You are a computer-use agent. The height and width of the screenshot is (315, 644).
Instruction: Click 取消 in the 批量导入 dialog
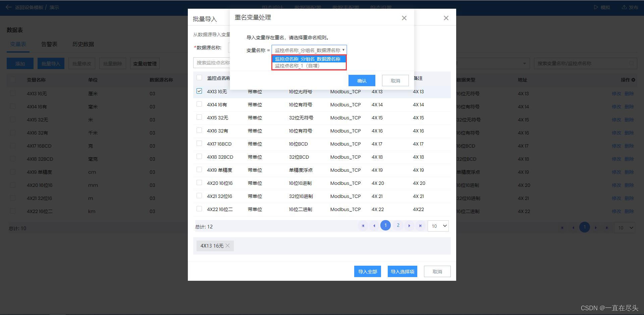point(437,271)
